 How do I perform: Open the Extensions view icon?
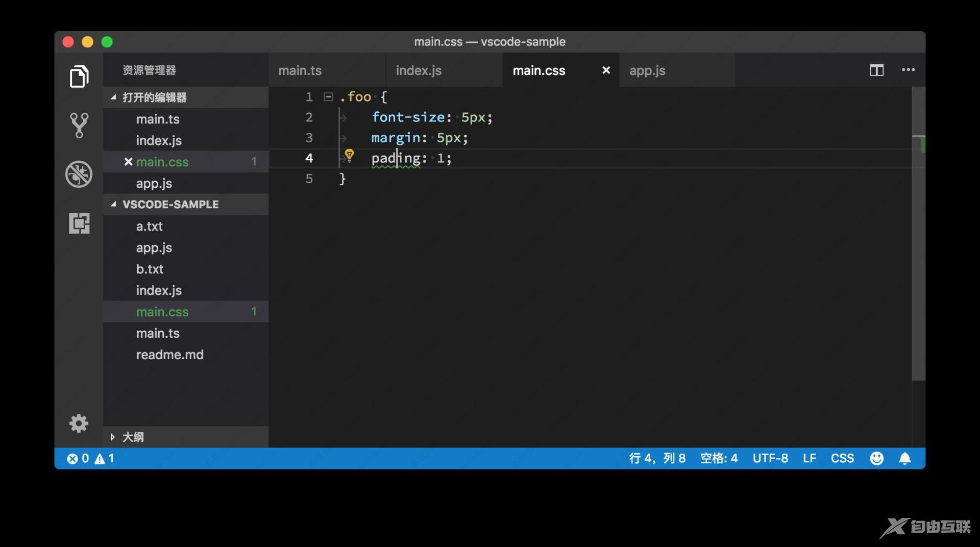click(79, 223)
